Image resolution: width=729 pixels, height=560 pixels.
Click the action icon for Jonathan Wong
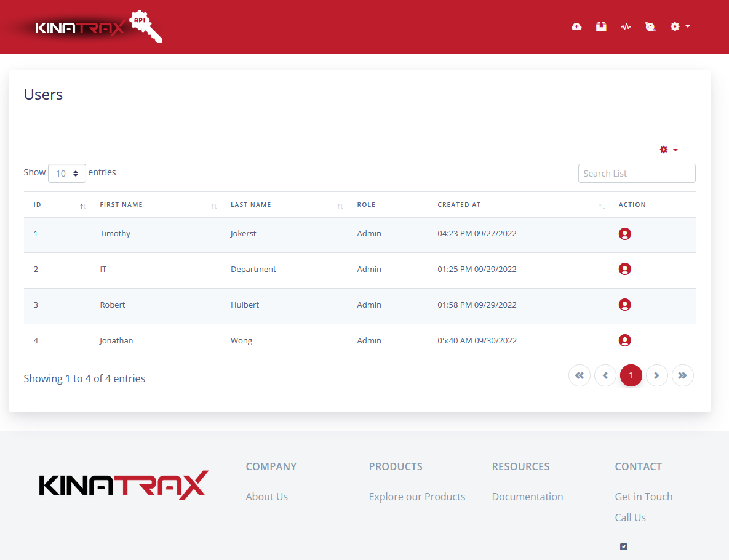(x=624, y=340)
